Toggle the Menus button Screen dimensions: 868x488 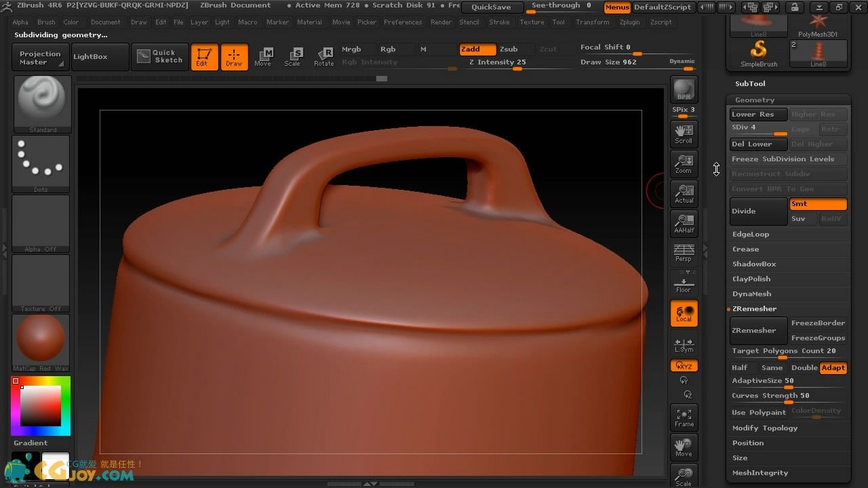coord(616,7)
